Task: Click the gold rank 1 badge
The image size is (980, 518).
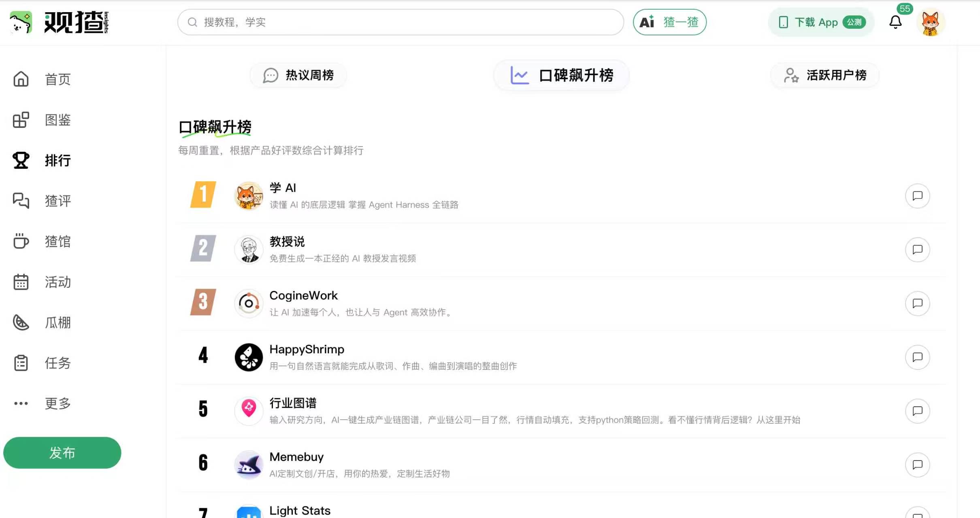Action: [203, 194]
